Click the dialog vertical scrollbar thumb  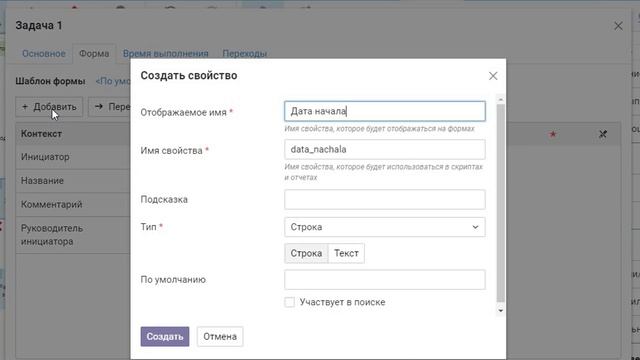500,203
